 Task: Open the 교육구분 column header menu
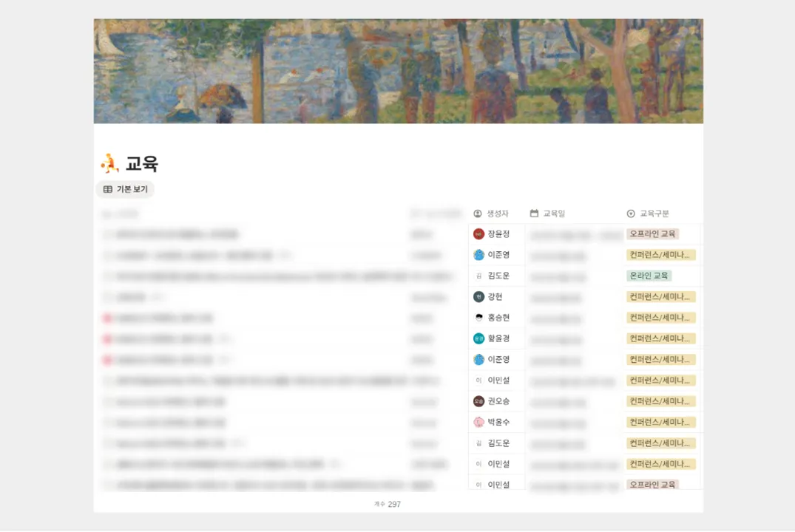coord(654,214)
